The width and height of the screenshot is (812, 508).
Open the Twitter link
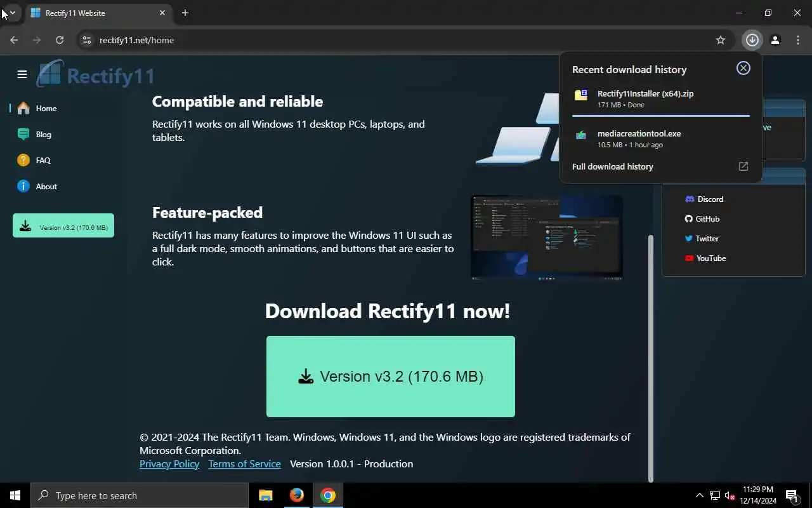click(702, 239)
